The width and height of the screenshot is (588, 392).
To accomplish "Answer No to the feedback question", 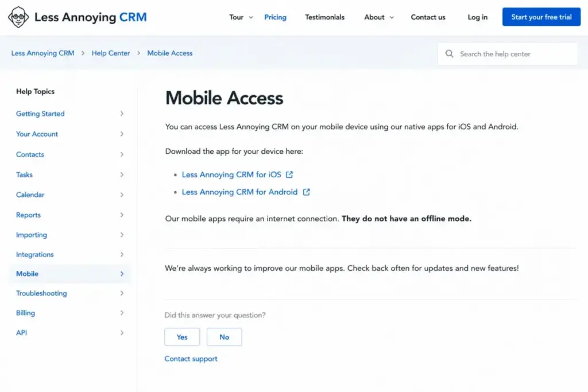I will click(x=225, y=337).
